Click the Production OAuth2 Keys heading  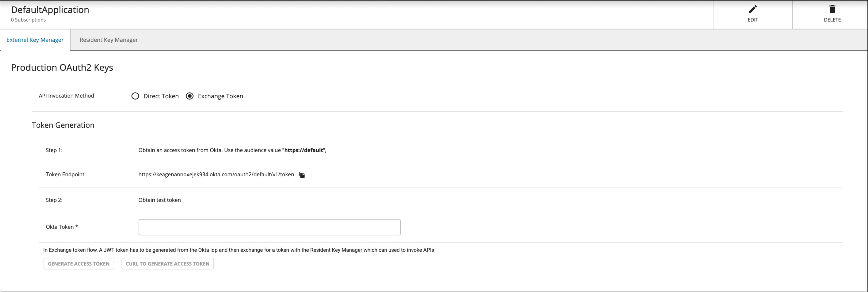(x=62, y=67)
